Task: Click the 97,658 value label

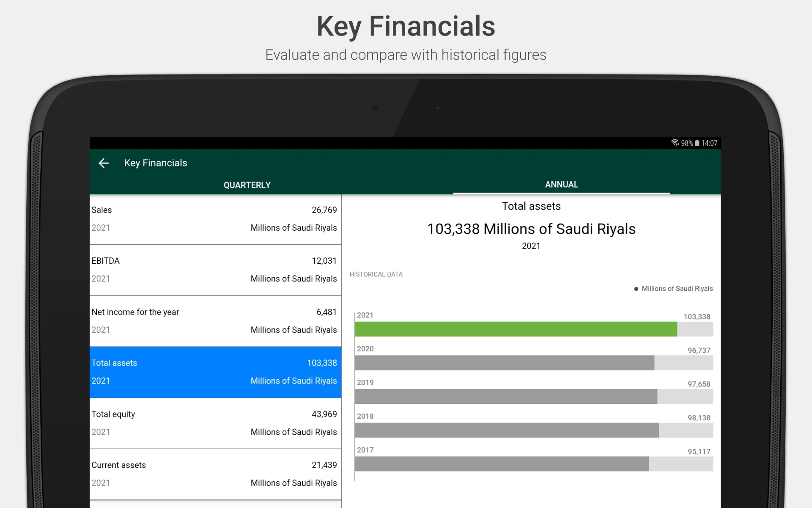Action: point(699,384)
